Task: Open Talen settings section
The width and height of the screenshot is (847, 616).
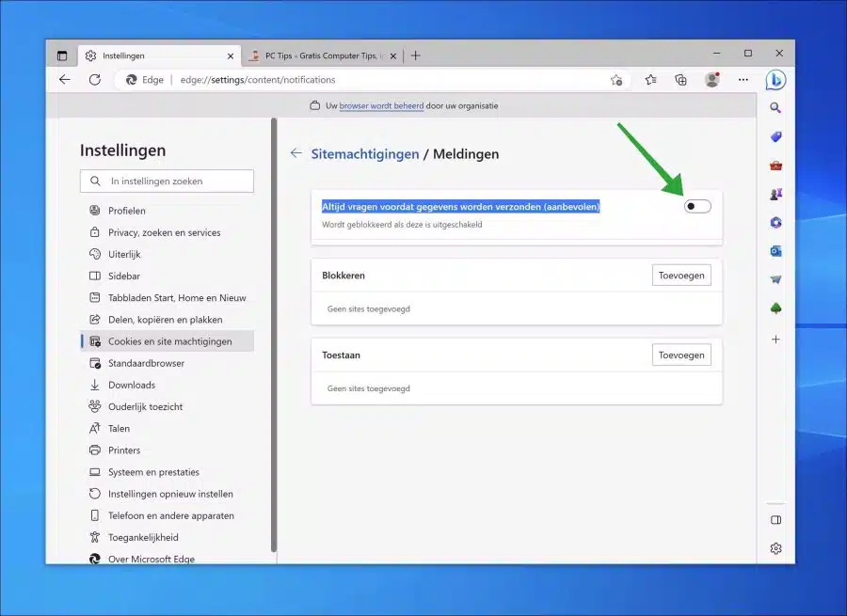Action: point(168,429)
